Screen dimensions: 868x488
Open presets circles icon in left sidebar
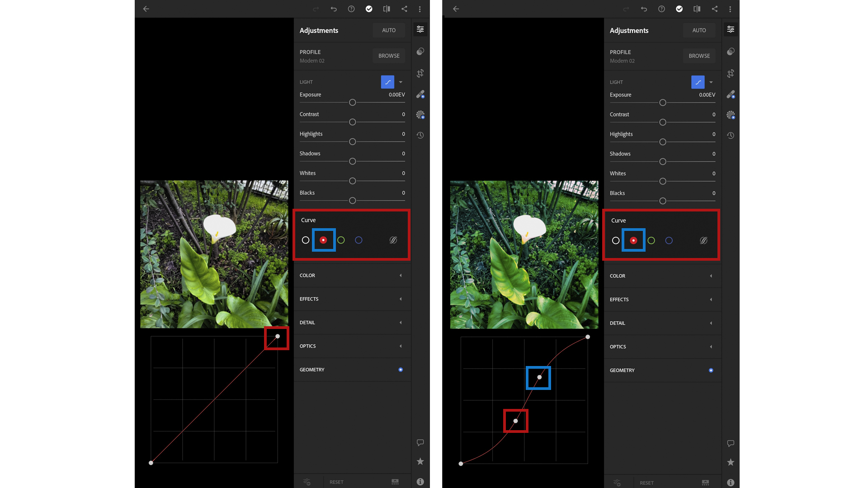tap(420, 52)
